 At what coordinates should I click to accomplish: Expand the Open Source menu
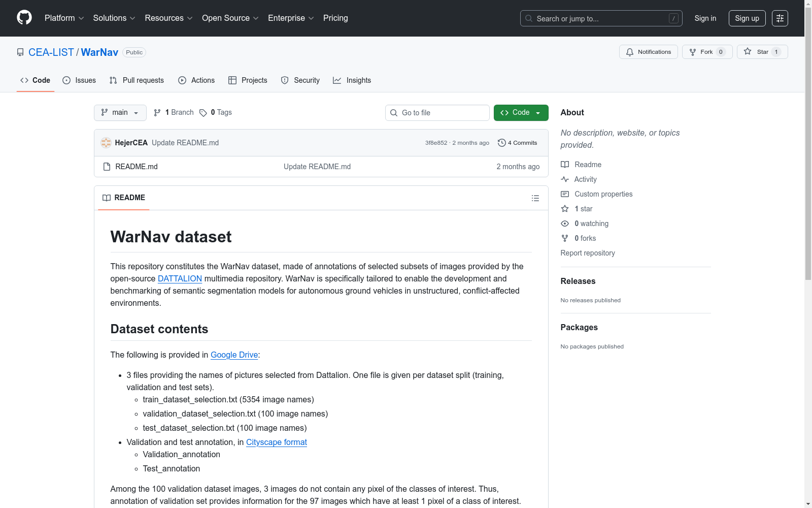pyautogui.click(x=230, y=18)
